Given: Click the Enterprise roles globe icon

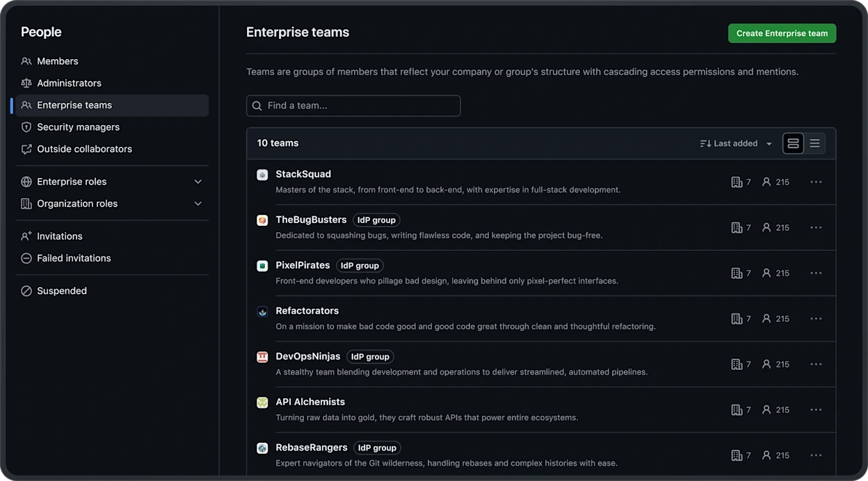Looking at the screenshot, I should click(x=26, y=181).
